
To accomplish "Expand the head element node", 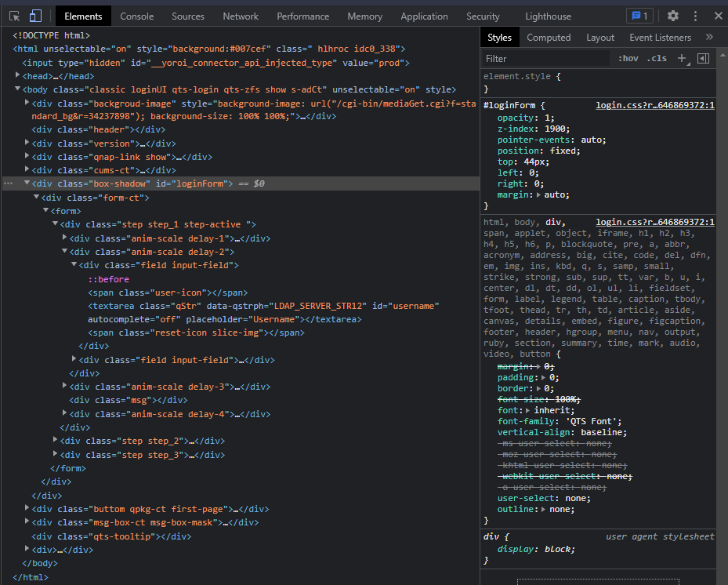I will (x=19, y=75).
